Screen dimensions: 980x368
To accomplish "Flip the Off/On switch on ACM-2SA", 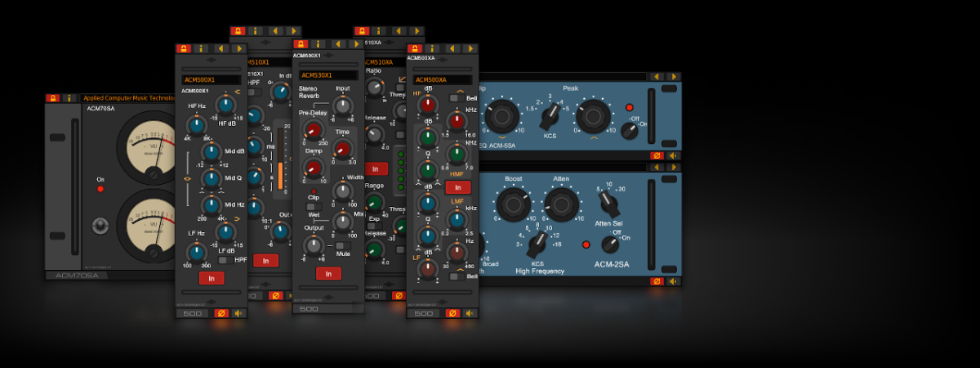I will pos(610,244).
